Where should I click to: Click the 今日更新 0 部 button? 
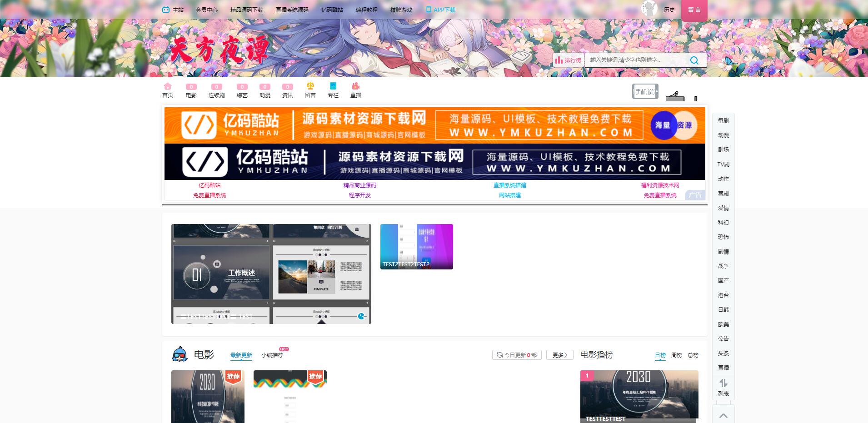(x=517, y=355)
